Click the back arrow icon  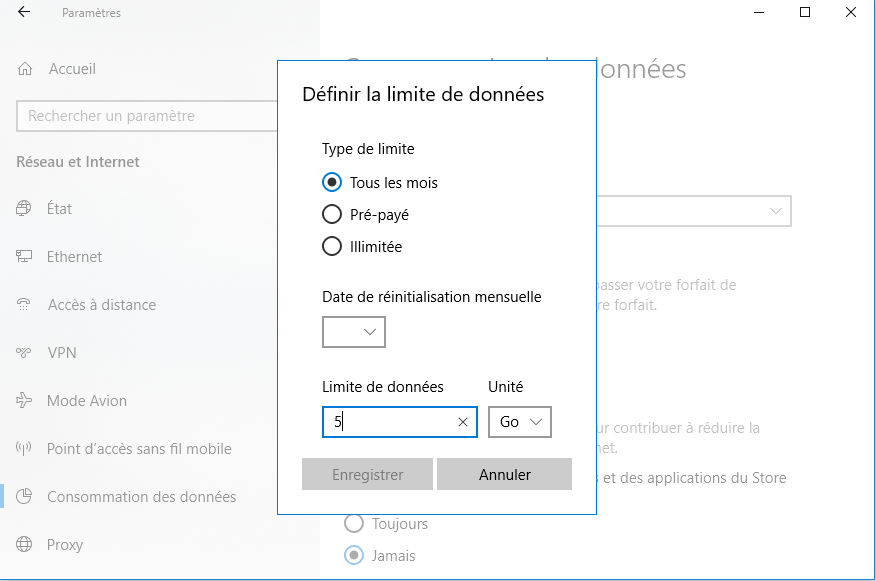pos(24,13)
